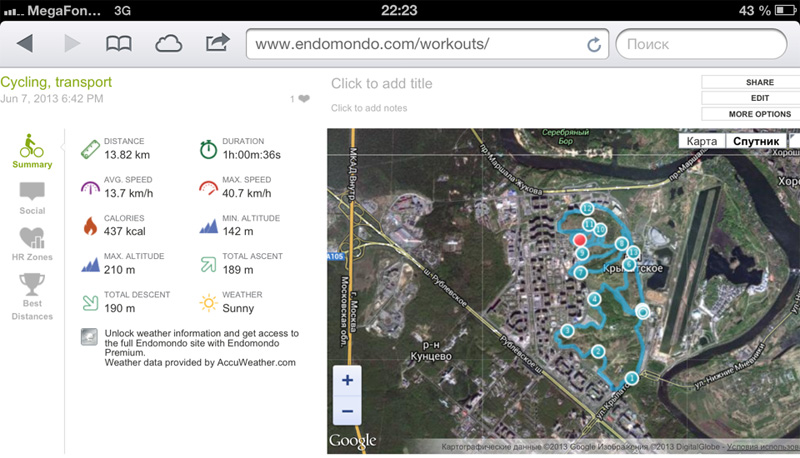Select kilometer marker 2 on the route

point(597,351)
